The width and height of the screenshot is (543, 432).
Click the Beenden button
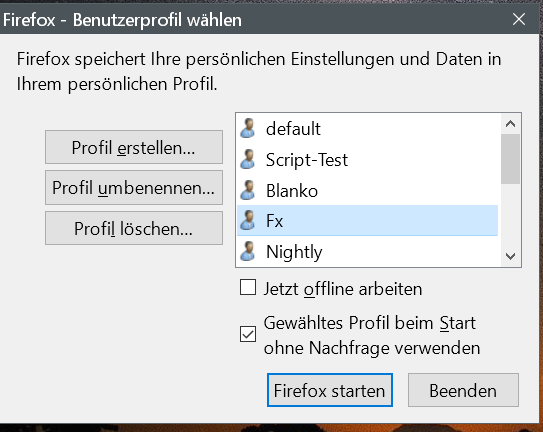pos(463,390)
